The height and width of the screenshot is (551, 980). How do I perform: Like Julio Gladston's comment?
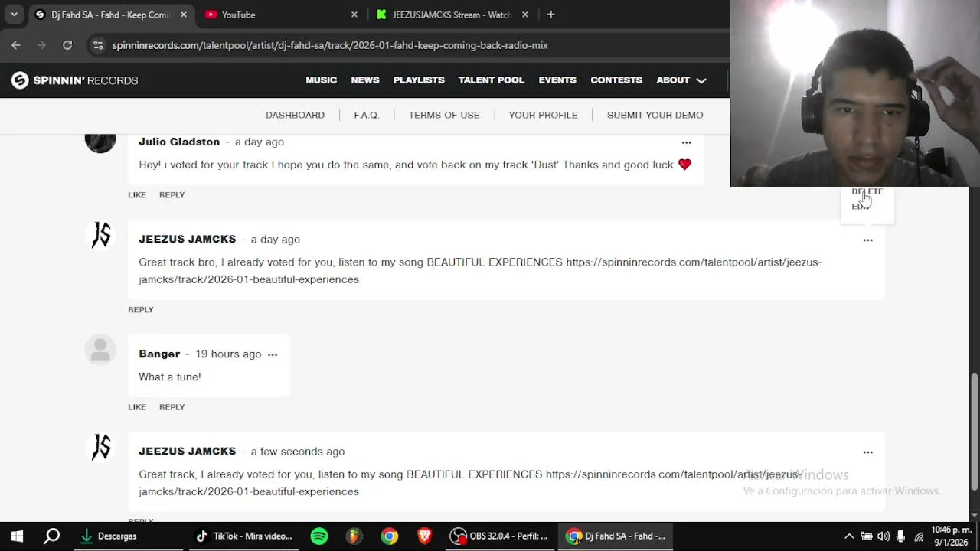137,194
